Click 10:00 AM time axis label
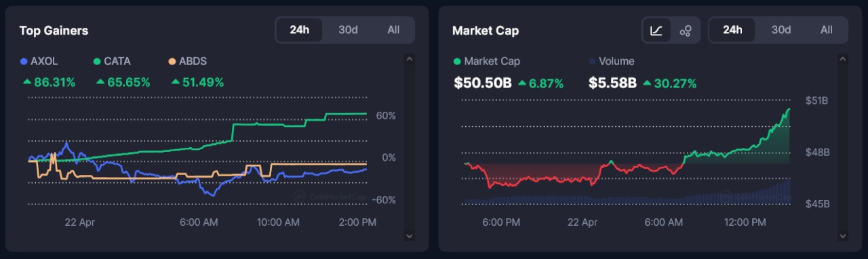This screenshot has width=868, height=259. tap(279, 222)
